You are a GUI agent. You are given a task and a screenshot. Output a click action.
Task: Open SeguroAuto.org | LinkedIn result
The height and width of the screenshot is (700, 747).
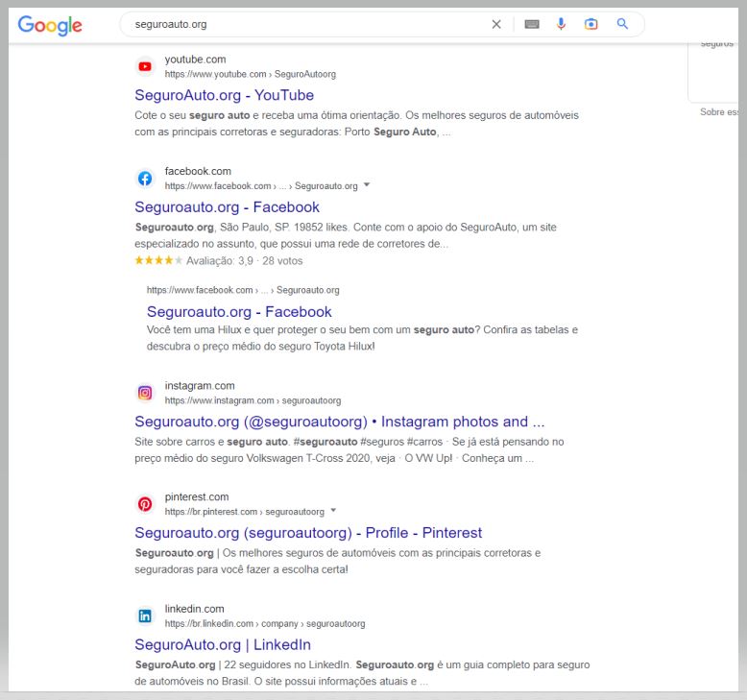point(223,644)
